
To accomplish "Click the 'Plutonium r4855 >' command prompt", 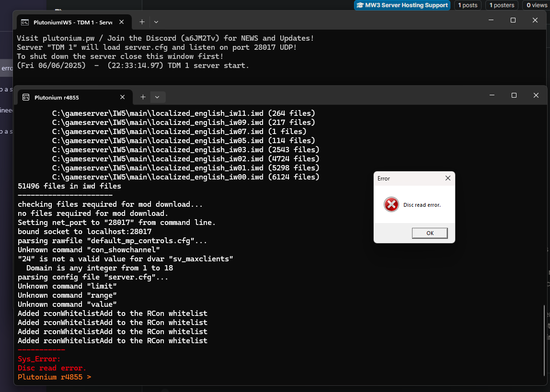I will click(x=54, y=377).
